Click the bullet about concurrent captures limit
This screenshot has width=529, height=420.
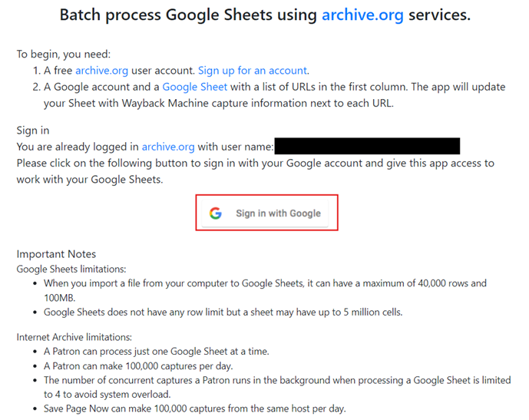(277, 387)
